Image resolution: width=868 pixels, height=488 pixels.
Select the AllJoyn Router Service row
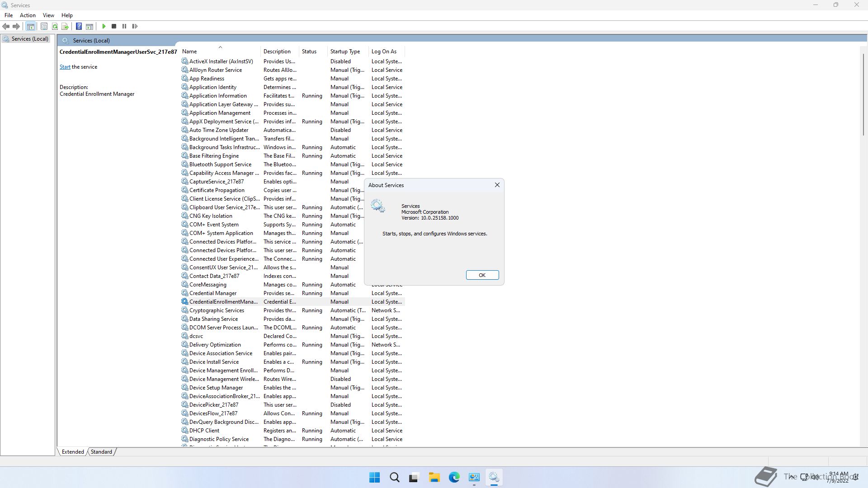[292, 70]
